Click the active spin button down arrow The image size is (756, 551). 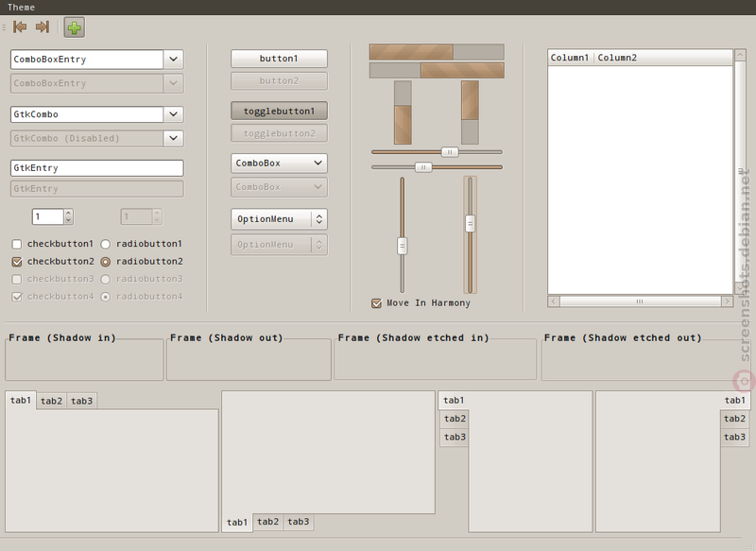[68, 220]
